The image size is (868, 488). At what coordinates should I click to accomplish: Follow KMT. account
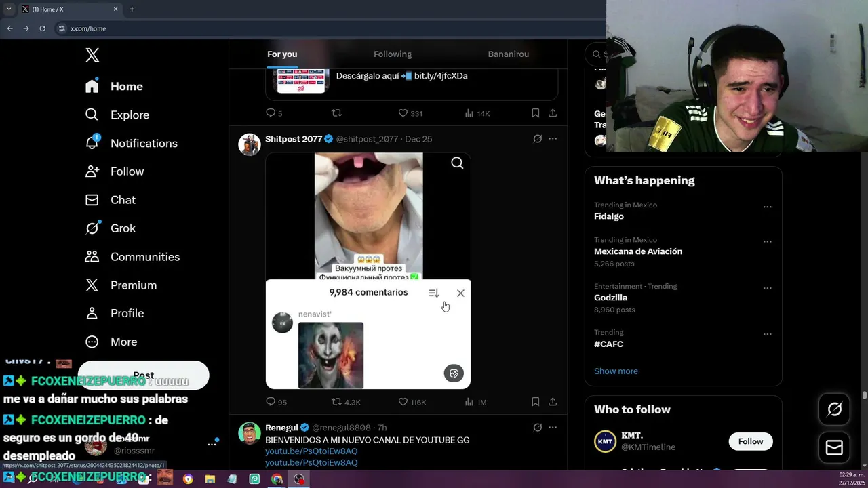750,441
